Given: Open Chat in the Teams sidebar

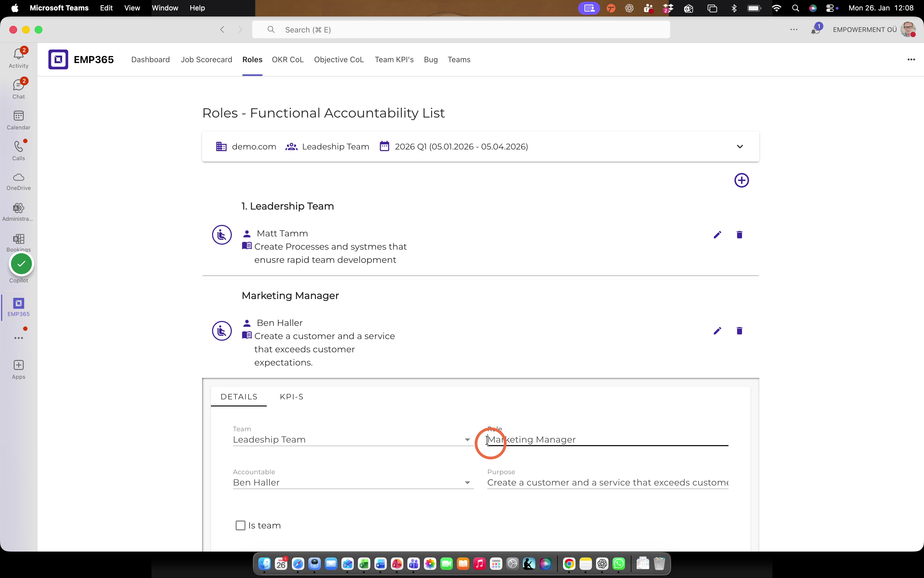Looking at the screenshot, I should click(x=18, y=89).
